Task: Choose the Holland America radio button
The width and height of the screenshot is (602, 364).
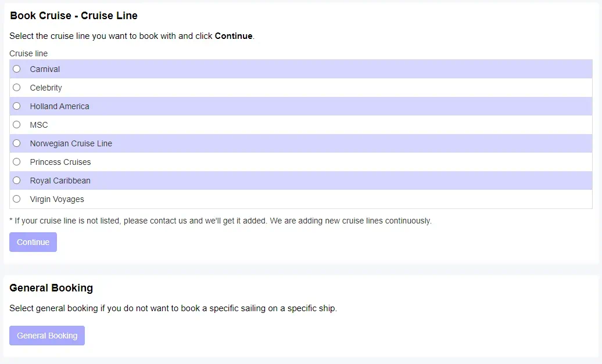Action: click(x=17, y=106)
